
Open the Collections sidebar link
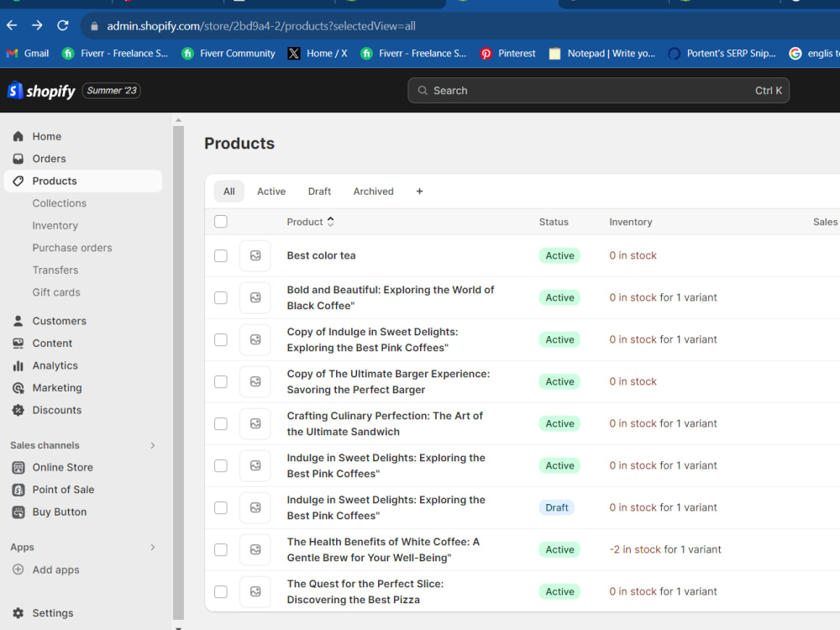coord(60,203)
